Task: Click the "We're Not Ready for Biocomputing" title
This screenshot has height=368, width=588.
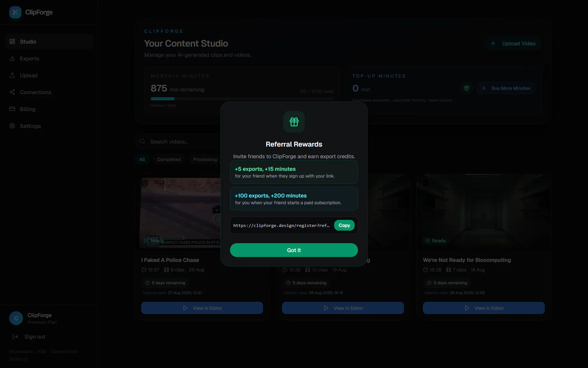Action: (x=467, y=260)
